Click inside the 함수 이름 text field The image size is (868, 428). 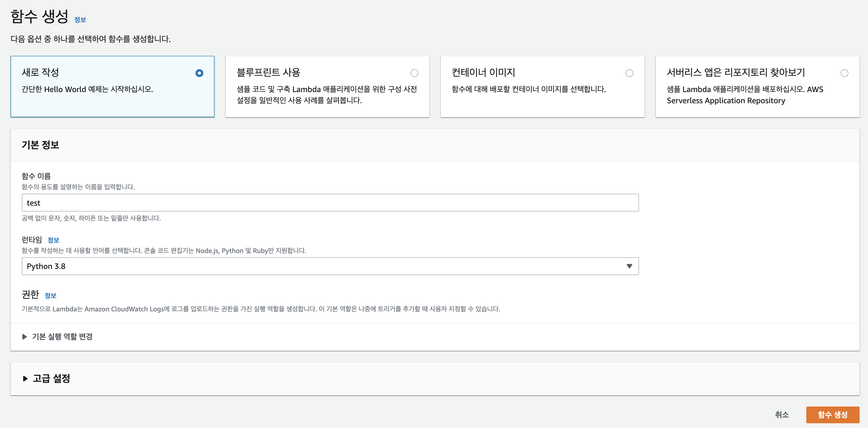point(330,203)
